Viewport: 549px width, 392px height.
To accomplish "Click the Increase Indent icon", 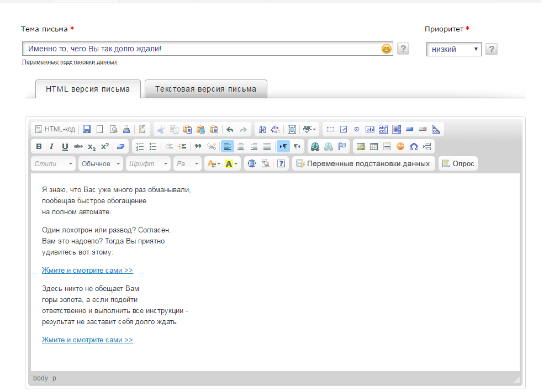I will tap(182, 147).
